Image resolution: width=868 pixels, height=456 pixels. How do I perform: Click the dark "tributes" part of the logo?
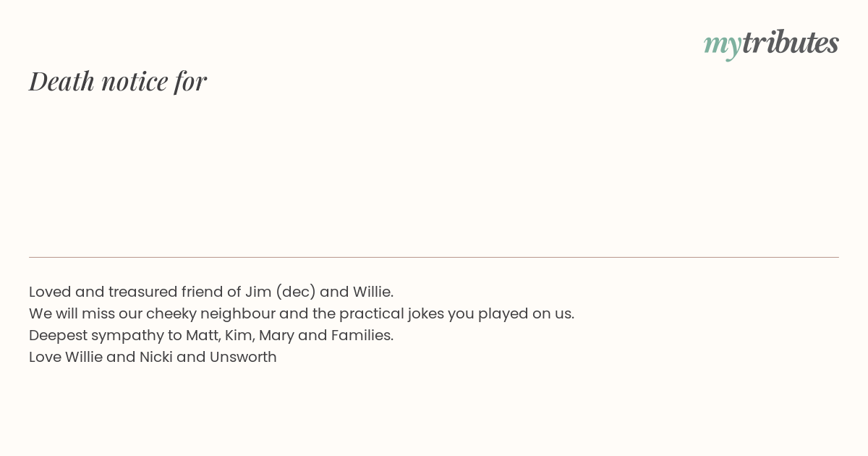[x=790, y=43]
